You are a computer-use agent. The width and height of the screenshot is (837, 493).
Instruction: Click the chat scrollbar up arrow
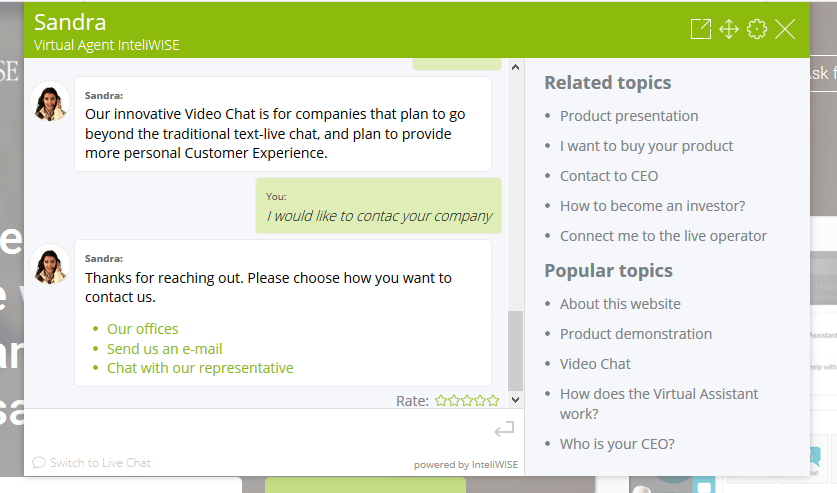515,67
